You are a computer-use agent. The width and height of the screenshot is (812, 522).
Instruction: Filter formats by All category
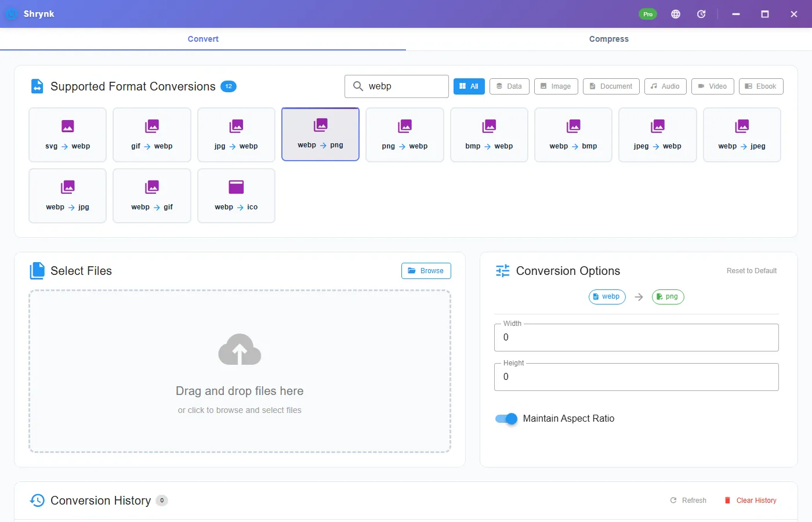click(x=469, y=86)
